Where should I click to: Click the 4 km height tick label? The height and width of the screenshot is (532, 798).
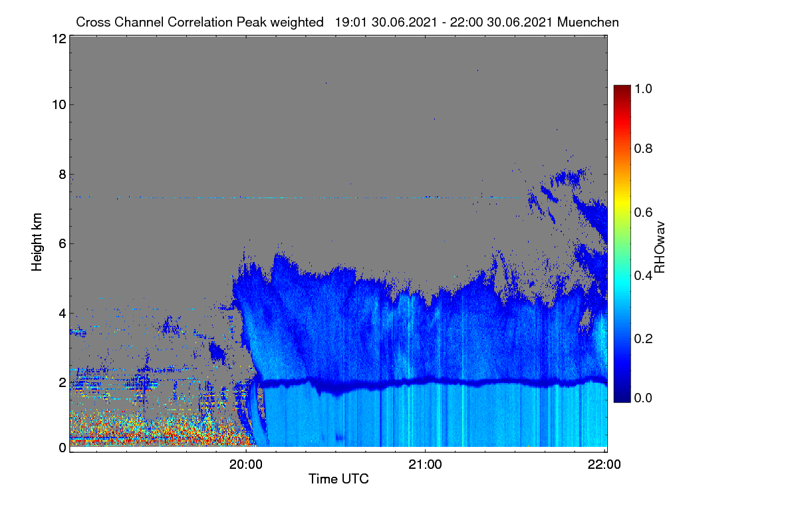click(x=61, y=313)
